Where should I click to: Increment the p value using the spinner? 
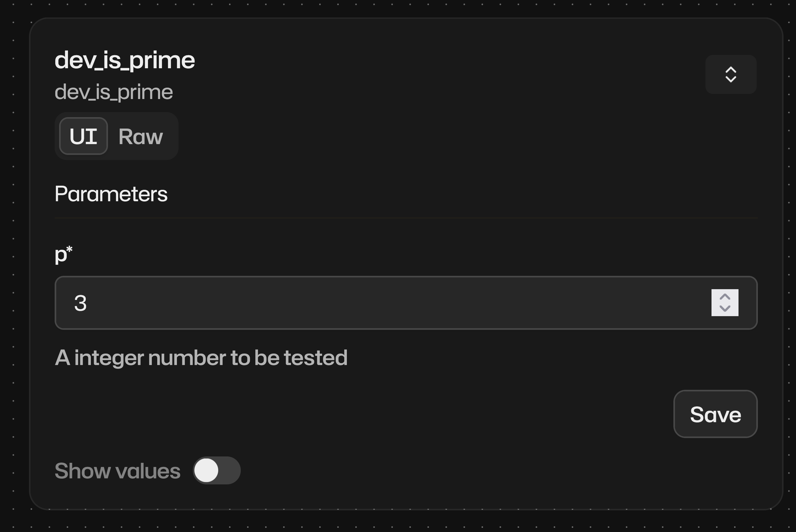pos(725,296)
